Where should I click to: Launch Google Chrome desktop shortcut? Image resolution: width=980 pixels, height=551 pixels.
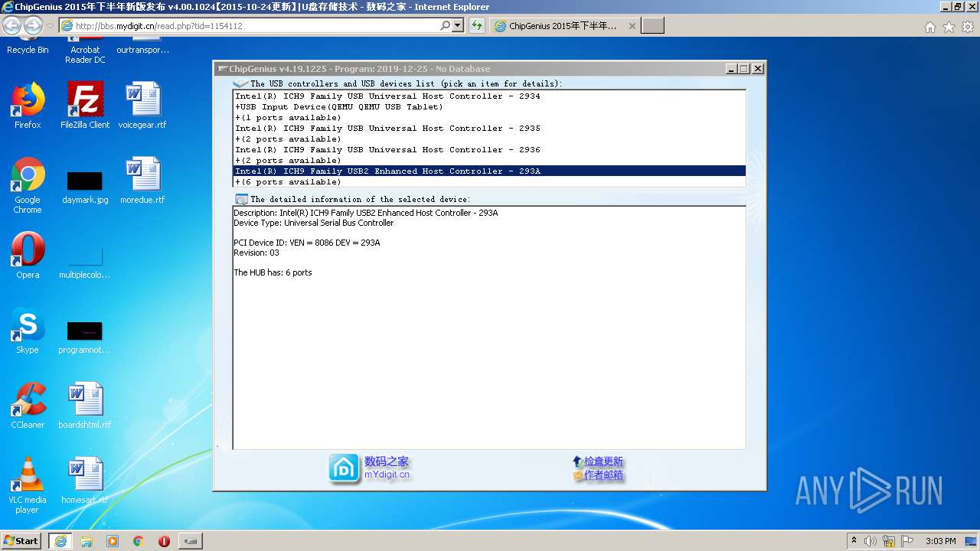pos(28,185)
